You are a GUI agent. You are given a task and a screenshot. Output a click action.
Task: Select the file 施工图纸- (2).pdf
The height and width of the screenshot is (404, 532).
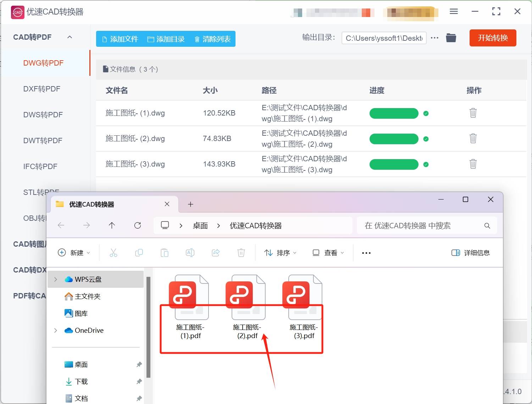(x=247, y=307)
